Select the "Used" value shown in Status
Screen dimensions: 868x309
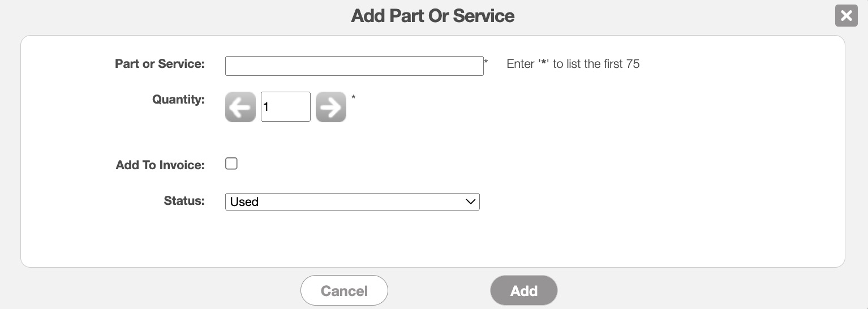(x=244, y=202)
